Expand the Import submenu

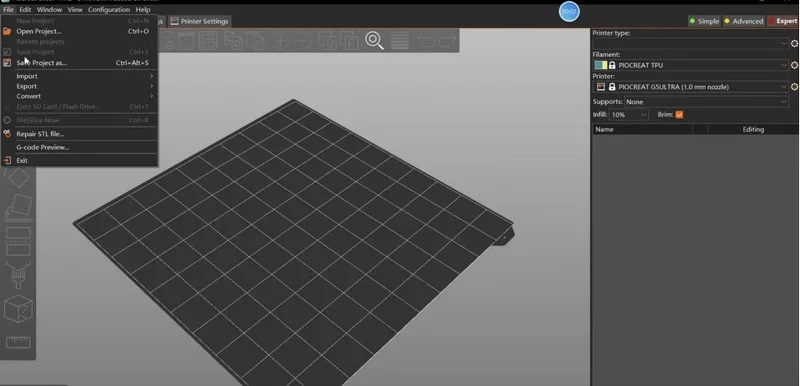coord(79,76)
